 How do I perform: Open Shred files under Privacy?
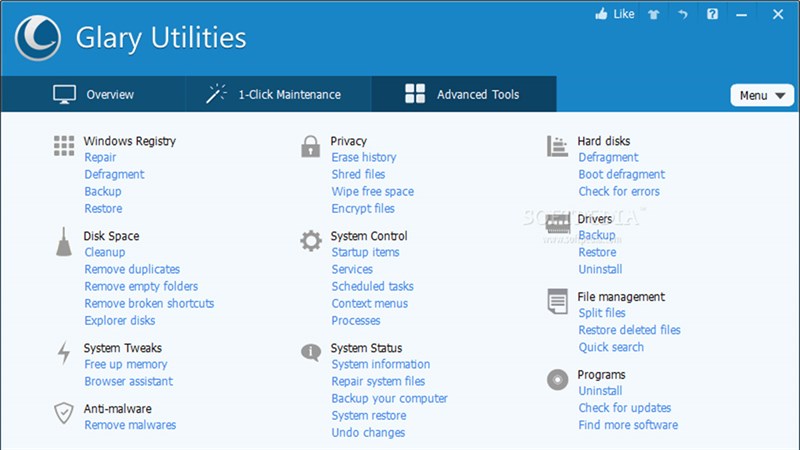(358, 174)
